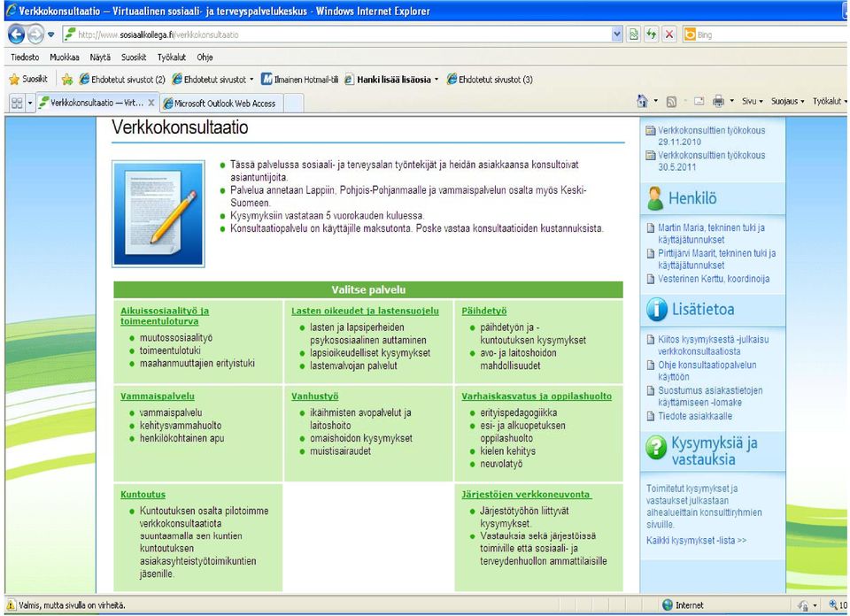This screenshot has height=616, width=850.
Task: Open Ohje konsultaatiopalvelun käyttöön link
Action: tap(707, 371)
